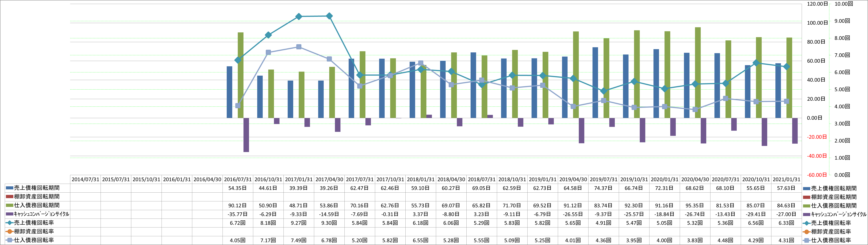Click the purple bar for 2016/07/31

click(246, 135)
